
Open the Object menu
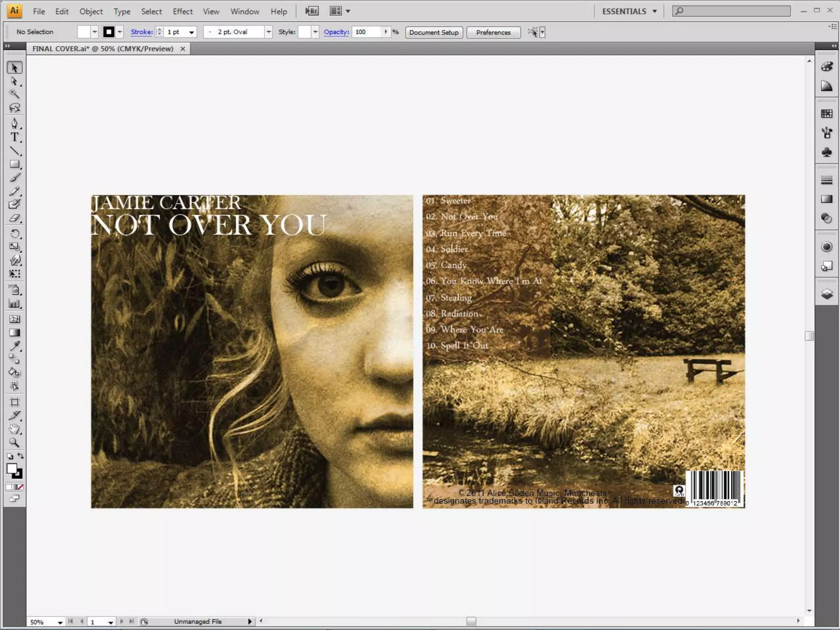(91, 11)
